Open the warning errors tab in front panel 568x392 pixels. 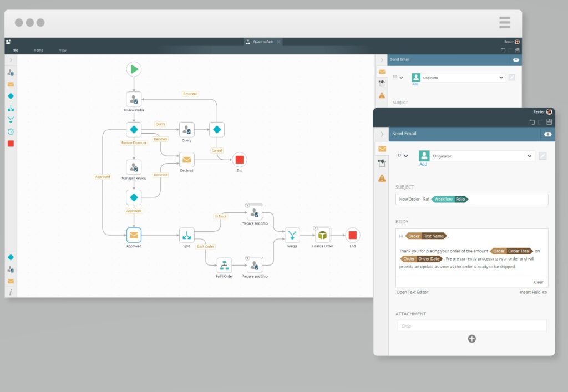point(382,178)
